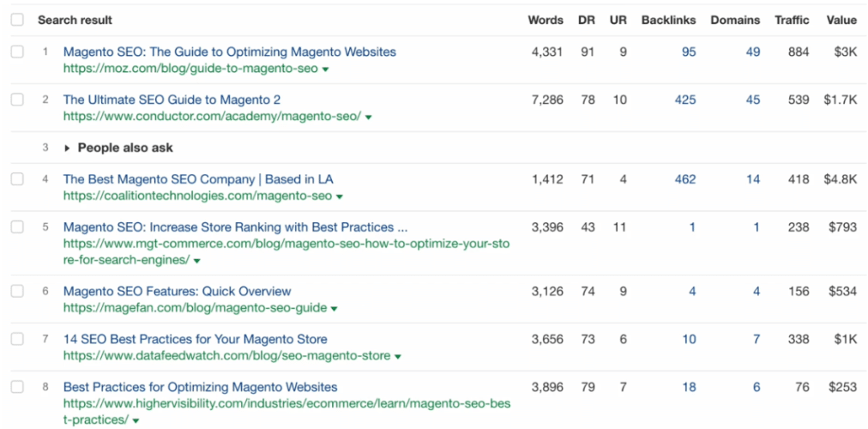Visit the highervisibility.com industries URL
The width and height of the screenshot is (868, 429).
coord(286,412)
